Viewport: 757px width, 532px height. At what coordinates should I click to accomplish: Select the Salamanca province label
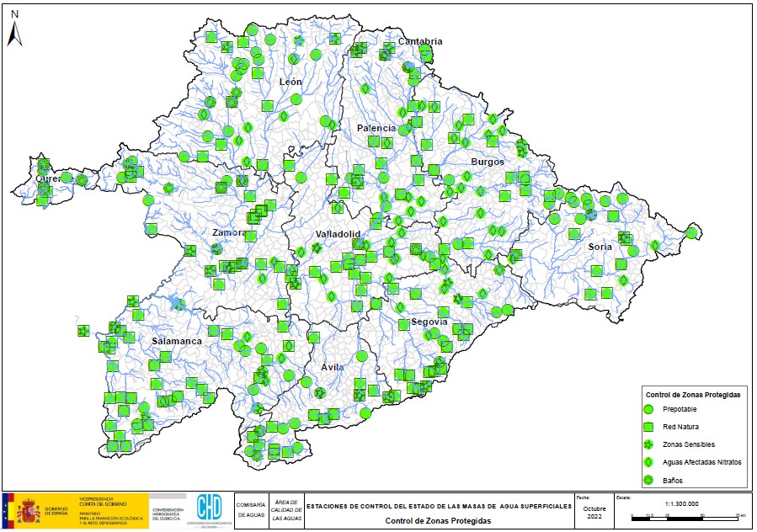[177, 341]
